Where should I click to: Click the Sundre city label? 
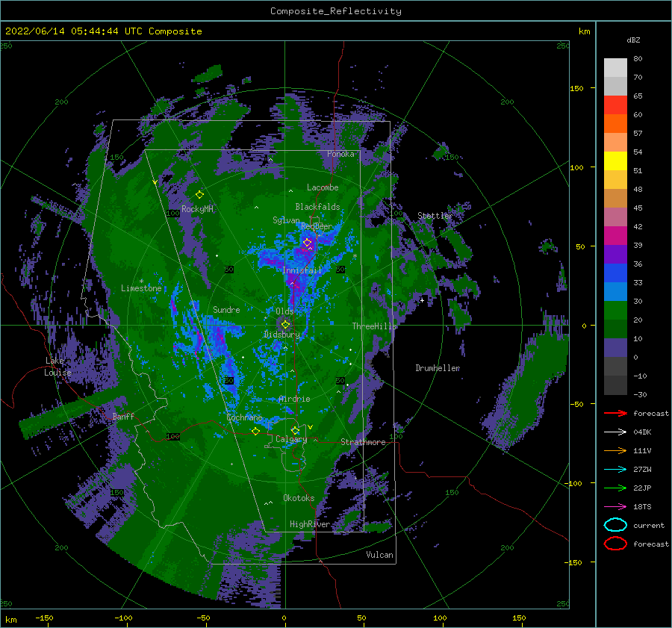click(226, 310)
